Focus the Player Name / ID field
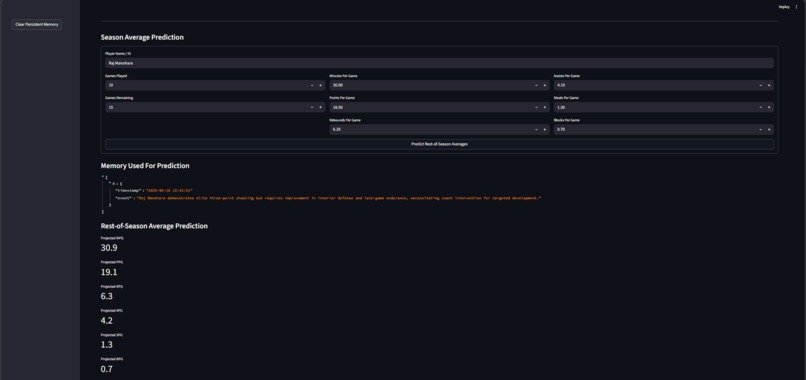 (439, 63)
